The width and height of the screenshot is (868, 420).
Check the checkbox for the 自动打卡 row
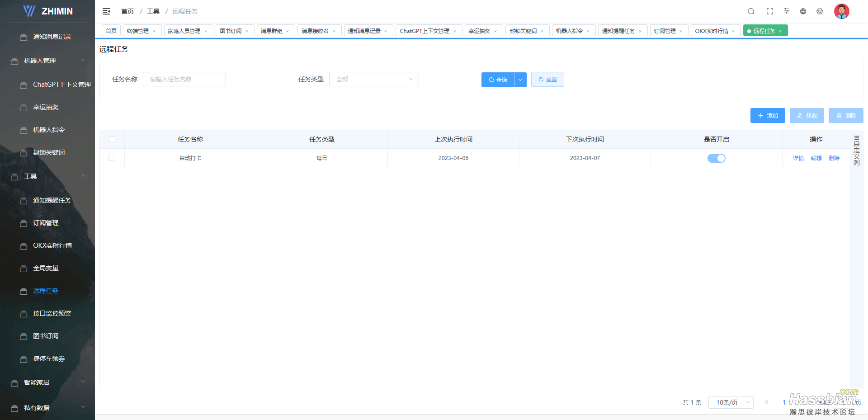coord(111,158)
